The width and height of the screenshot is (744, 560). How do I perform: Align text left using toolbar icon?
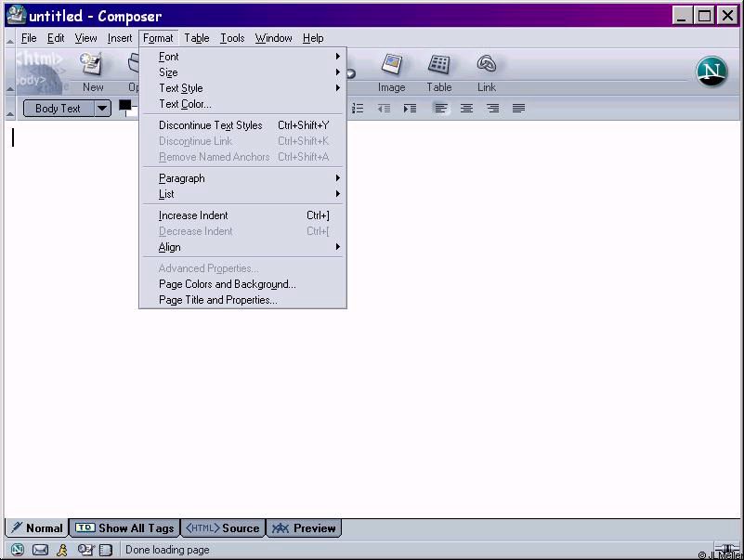point(441,109)
